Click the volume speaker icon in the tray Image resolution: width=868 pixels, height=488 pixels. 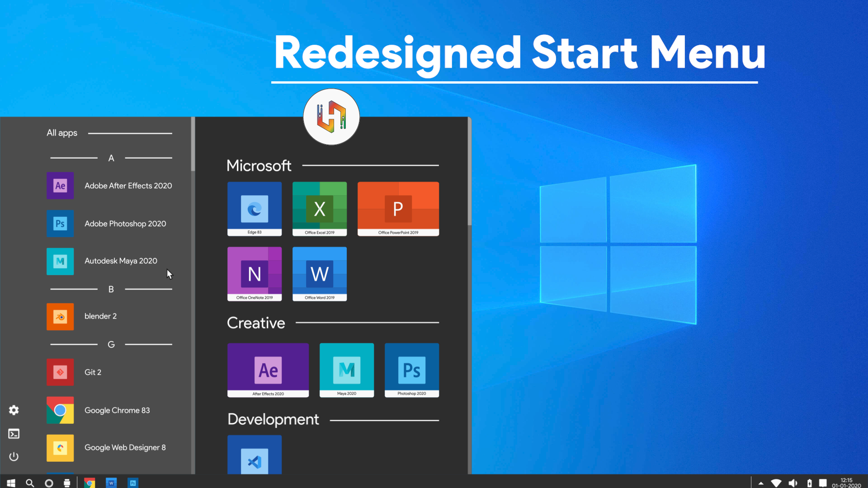(793, 483)
